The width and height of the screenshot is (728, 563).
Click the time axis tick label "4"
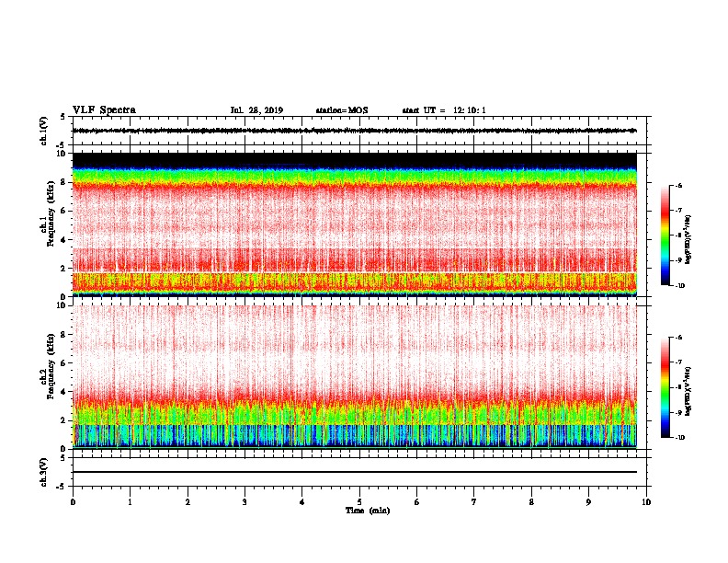coord(302,502)
